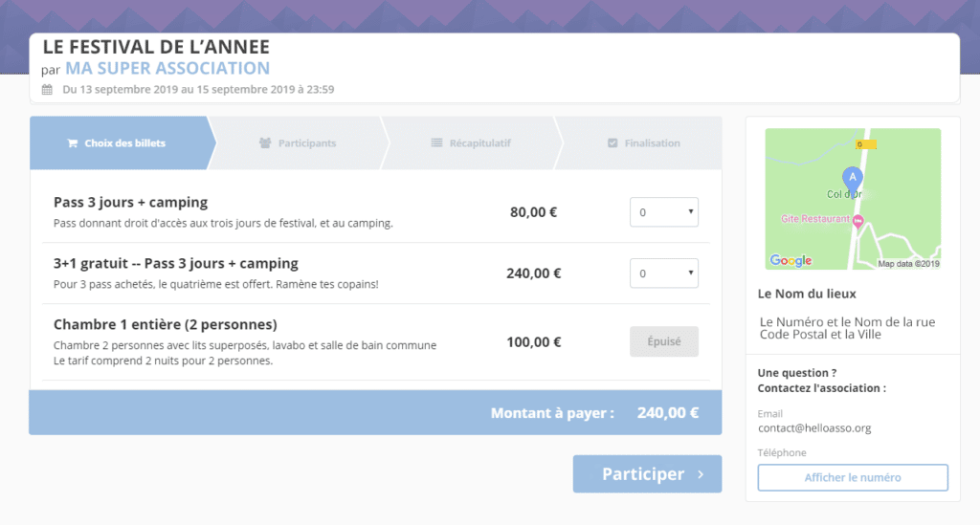Click the group icon beside Participants
The image size is (980, 525).
[265, 142]
